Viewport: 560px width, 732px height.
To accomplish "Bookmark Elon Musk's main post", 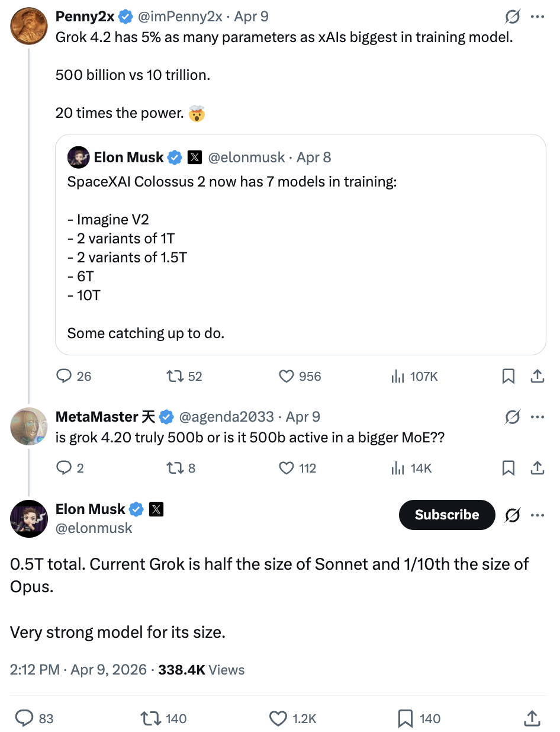I will [405, 718].
